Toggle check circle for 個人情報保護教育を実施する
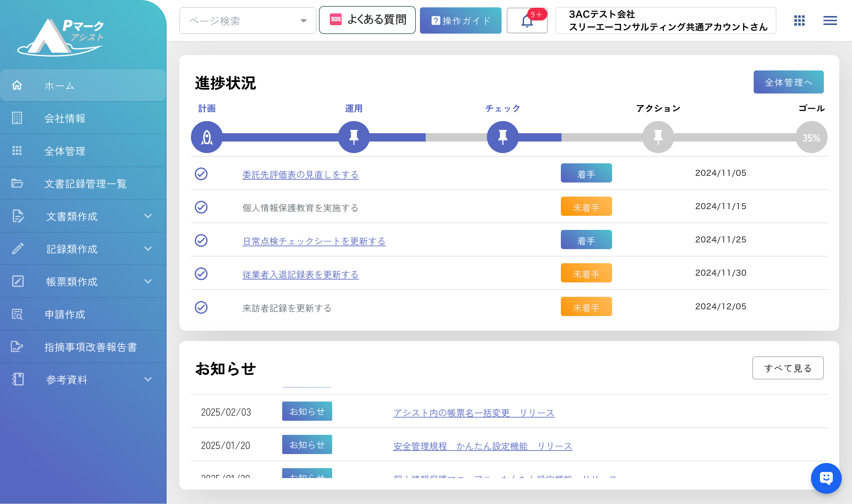 [x=201, y=207]
